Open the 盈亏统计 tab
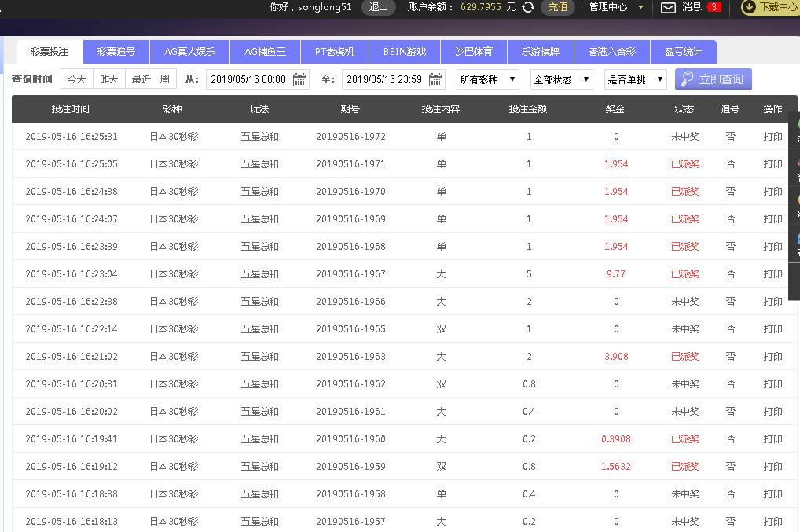This screenshot has height=532, width=800. point(684,52)
